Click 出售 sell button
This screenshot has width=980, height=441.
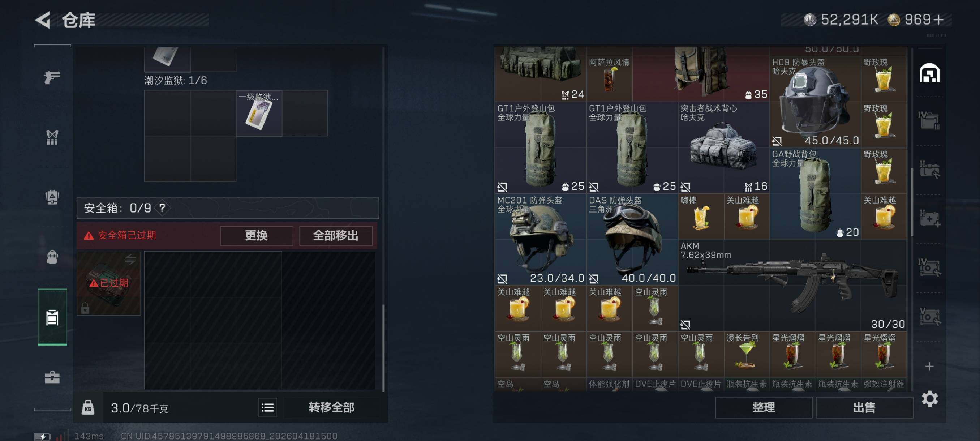pyautogui.click(x=864, y=407)
